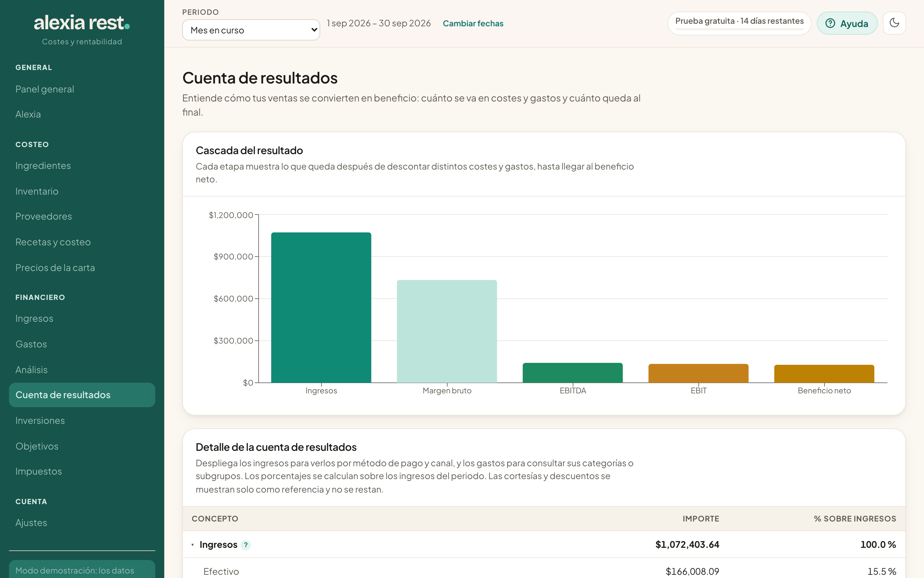Click the Detalle de la cuenta de resultados heading
This screenshot has width=924, height=578.
coord(276,447)
